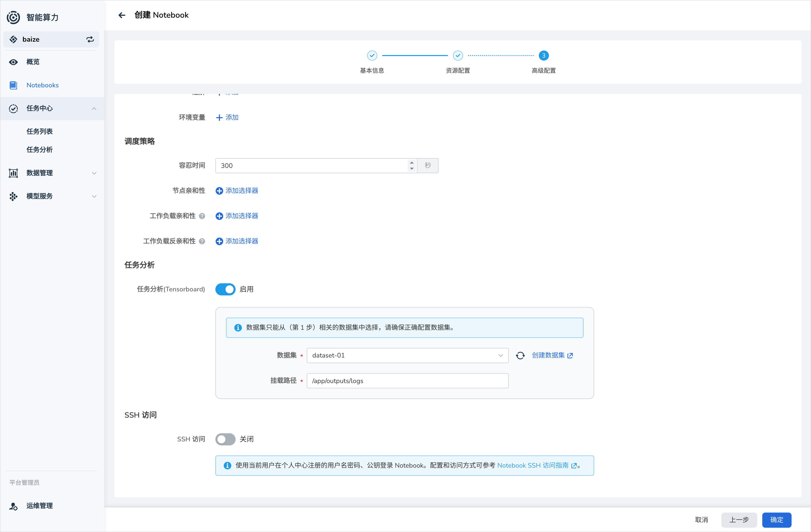Increase 容忍时间 with the up arrow
This screenshot has height=532, width=811.
412,163
